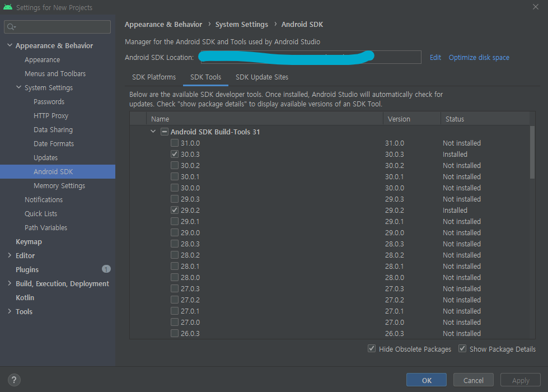Open Kotlin settings page
This screenshot has height=392, width=548.
[25, 297]
